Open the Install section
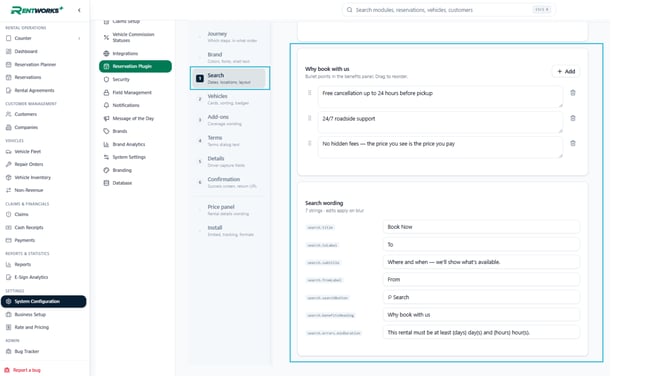 (230, 231)
